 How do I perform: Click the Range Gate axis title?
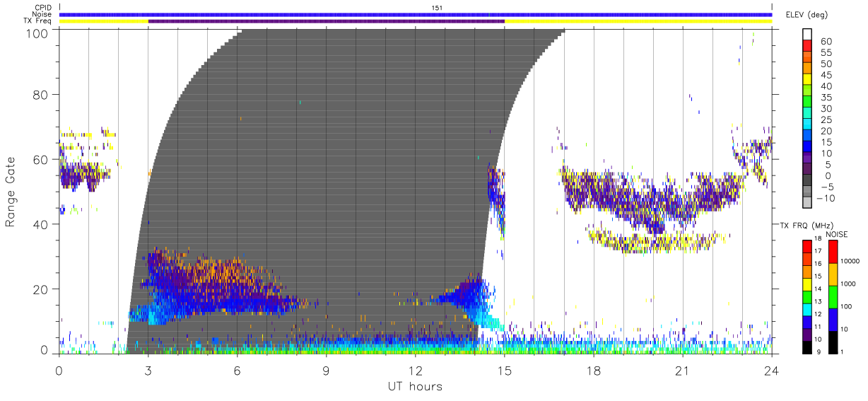coord(11,192)
